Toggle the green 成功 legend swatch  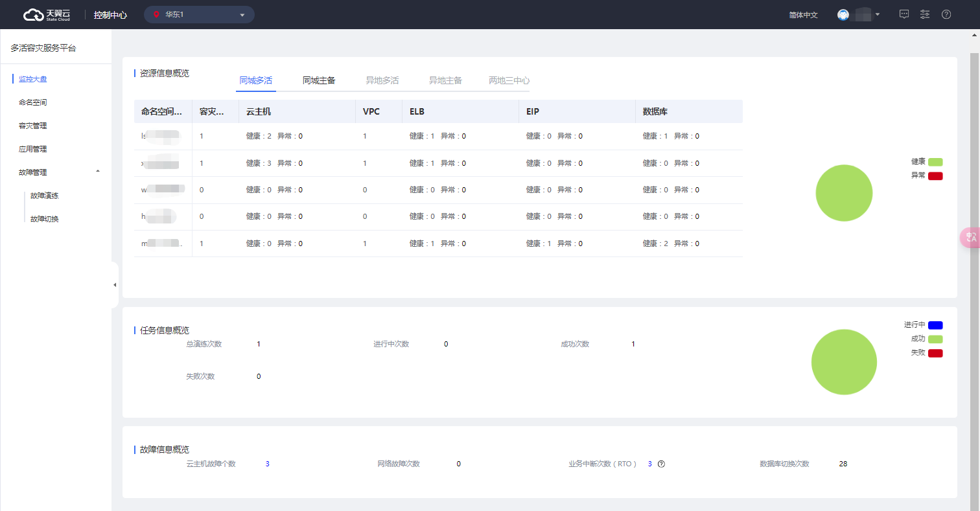[935, 339]
